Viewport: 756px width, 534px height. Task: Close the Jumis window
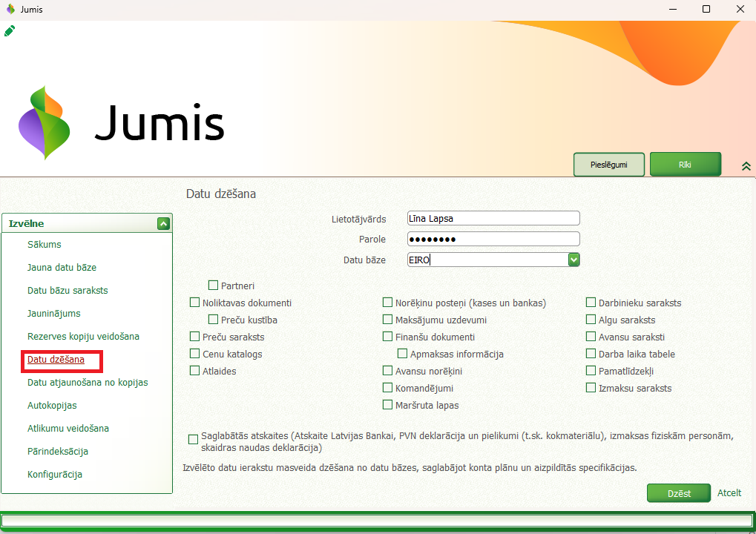740,9
